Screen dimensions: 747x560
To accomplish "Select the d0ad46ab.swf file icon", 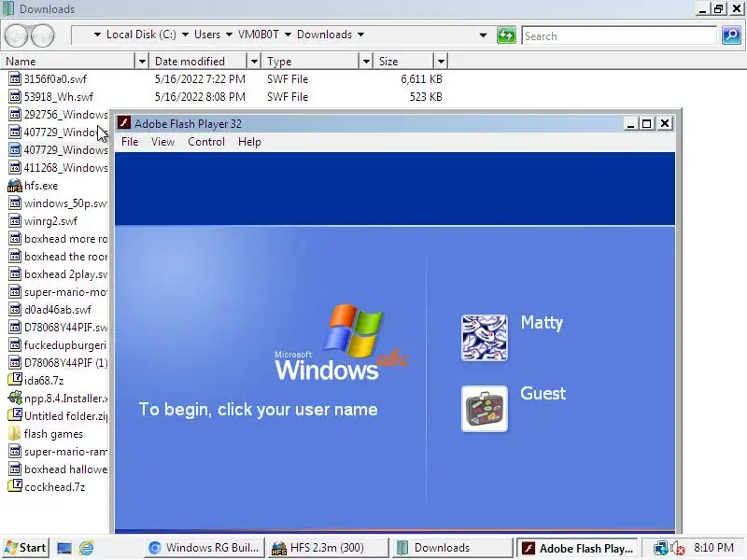I will (x=15, y=310).
